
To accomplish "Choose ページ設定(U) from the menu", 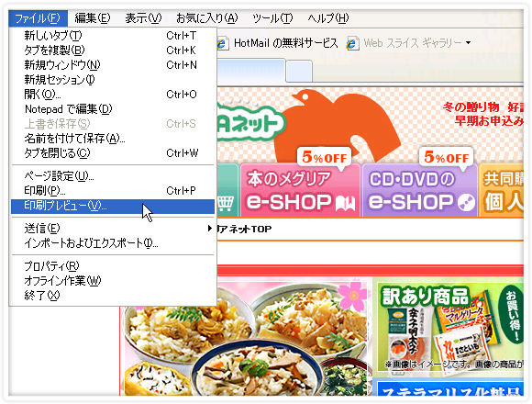I will click(x=113, y=176).
